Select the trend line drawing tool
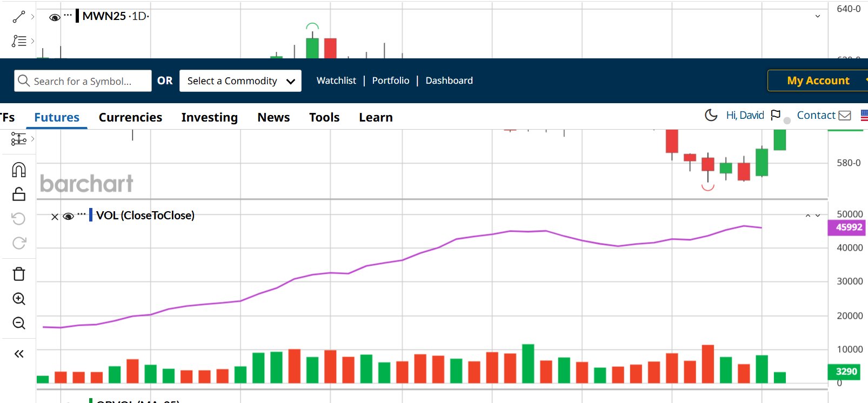This screenshot has height=403, width=868. click(19, 17)
